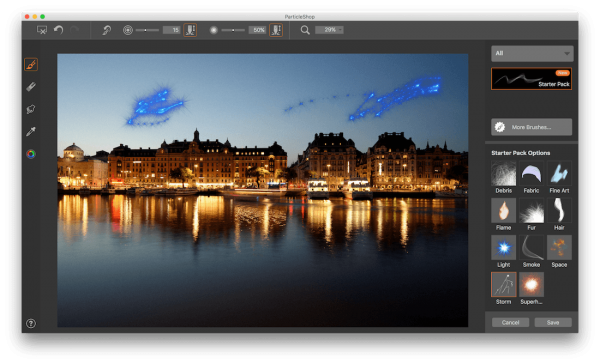Image resolution: width=600 pixels, height=364 pixels.
Task: Open the help question mark icon
Action: click(x=31, y=323)
